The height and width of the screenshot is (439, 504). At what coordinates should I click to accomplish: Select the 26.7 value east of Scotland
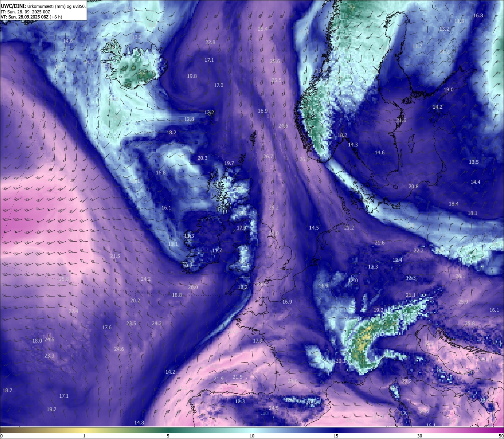click(268, 157)
